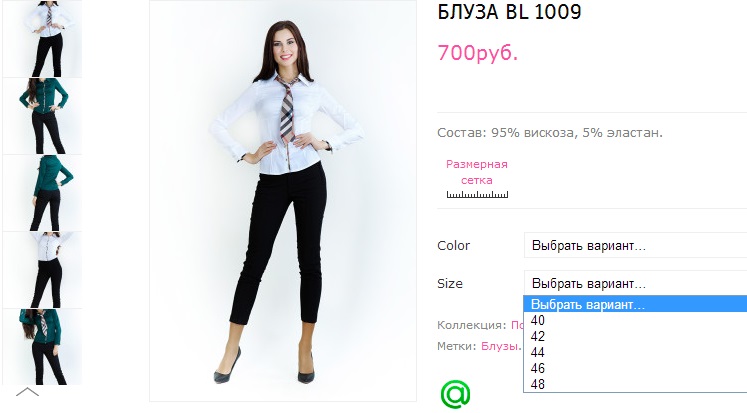Click the ruler icon under Размерная сетка
Screen dimensions: 747x413
point(477,194)
